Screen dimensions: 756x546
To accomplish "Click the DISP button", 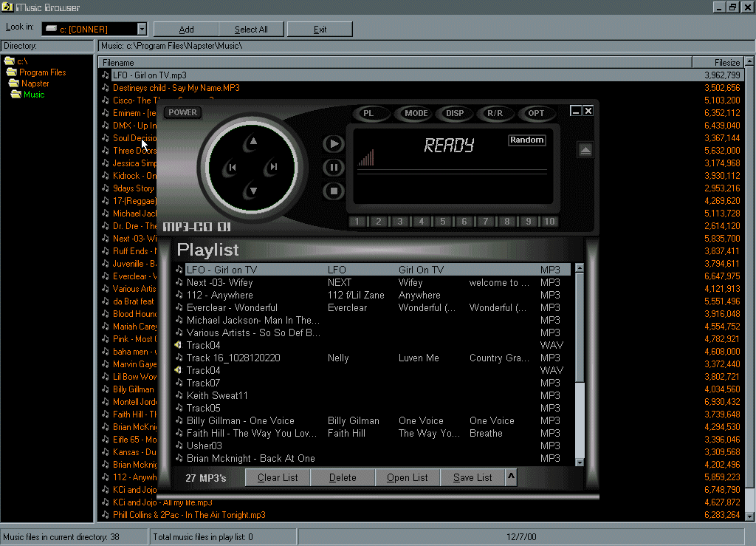I will tap(455, 113).
